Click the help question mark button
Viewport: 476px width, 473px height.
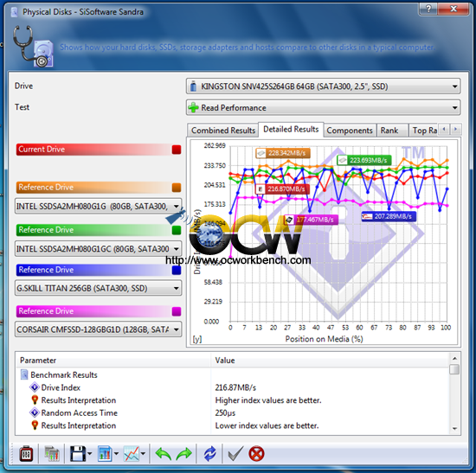(x=428, y=9)
